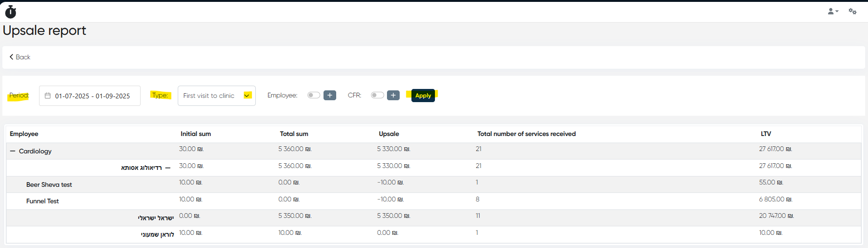
Task: Toggle the CFR filter switch
Action: coord(377,95)
